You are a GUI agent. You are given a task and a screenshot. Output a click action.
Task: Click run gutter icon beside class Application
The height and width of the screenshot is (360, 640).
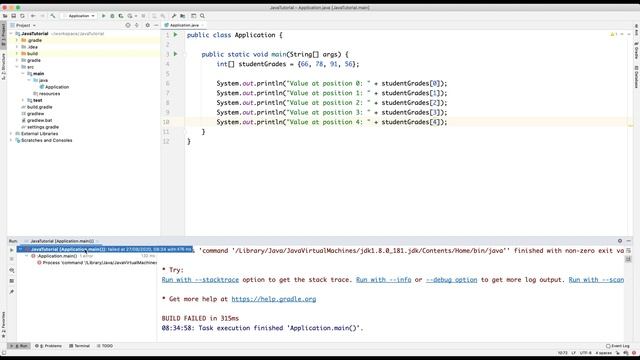click(x=176, y=35)
